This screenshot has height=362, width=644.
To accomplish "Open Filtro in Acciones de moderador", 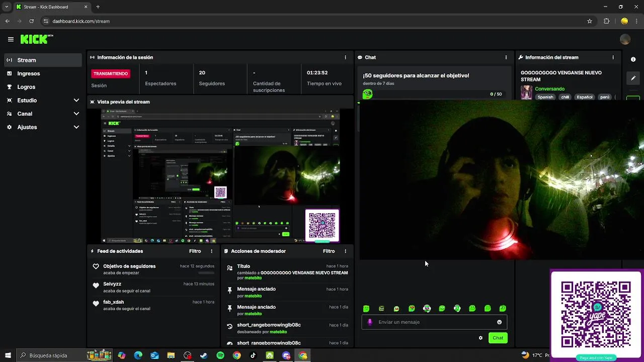I will click(x=329, y=251).
